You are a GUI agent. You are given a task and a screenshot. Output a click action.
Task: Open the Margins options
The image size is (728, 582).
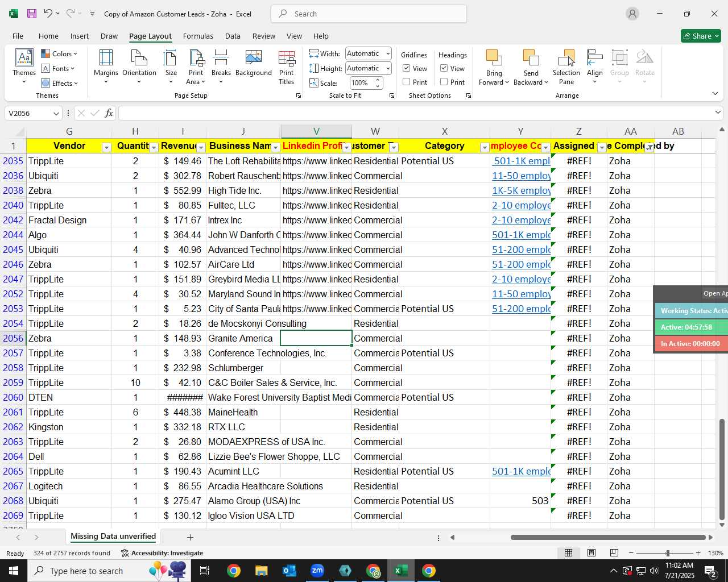click(106, 67)
